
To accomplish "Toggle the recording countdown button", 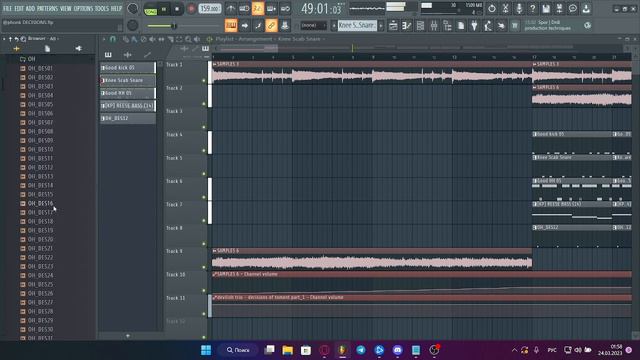I will tap(258, 9).
